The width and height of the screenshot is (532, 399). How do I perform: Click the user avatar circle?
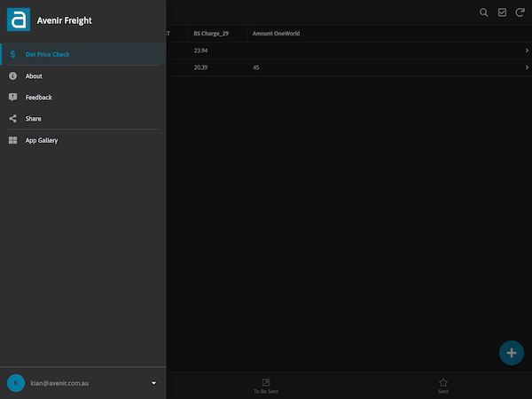[x=15, y=383]
